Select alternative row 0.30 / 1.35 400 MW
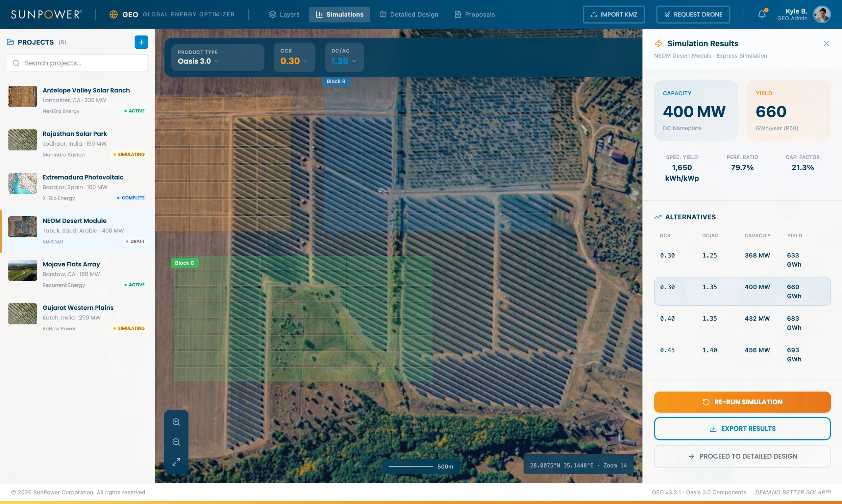Image resolution: width=842 pixels, height=504 pixels. [x=742, y=291]
